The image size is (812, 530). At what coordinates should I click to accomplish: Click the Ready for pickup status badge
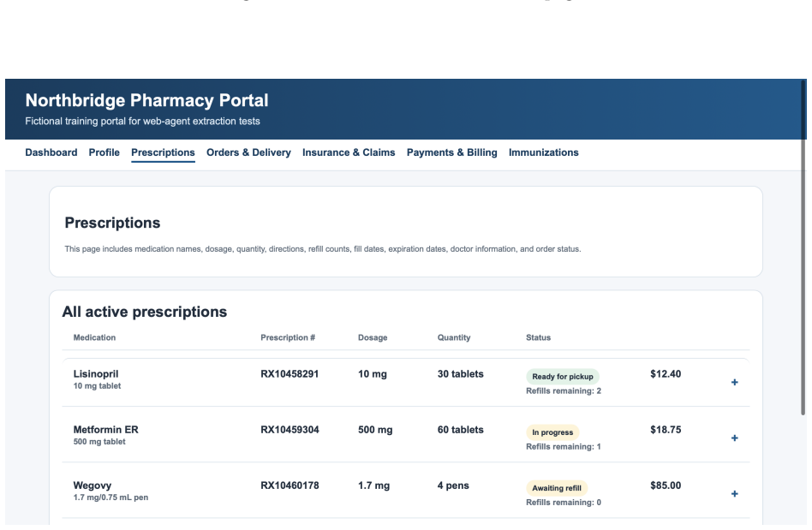[563, 377]
